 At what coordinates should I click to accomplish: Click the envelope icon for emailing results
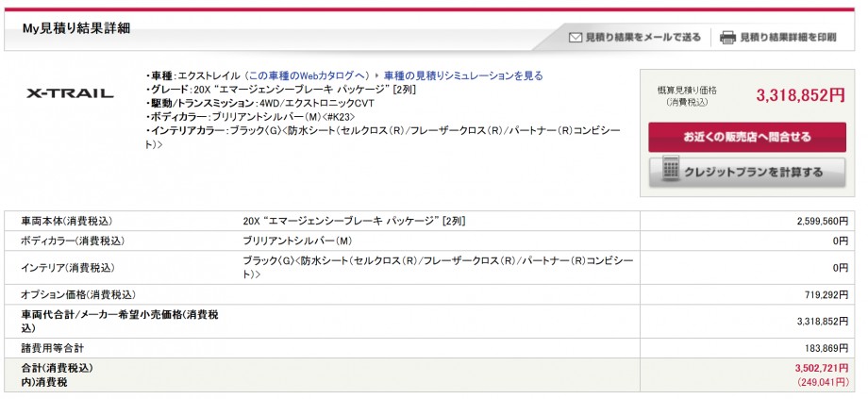point(576,38)
